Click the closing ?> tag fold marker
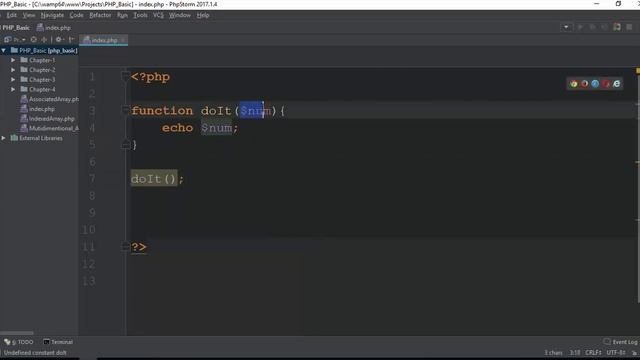This screenshot has height=360, width=640. pos(125,246)
